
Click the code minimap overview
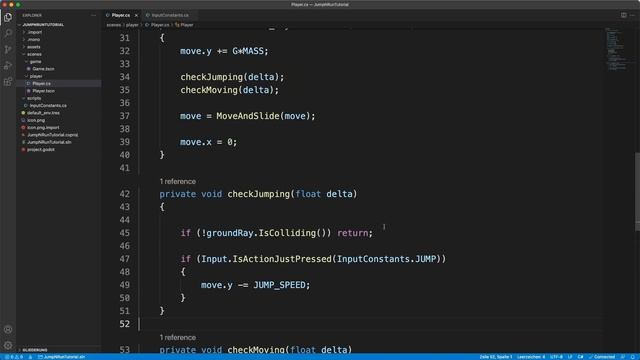tap(618, 49)
